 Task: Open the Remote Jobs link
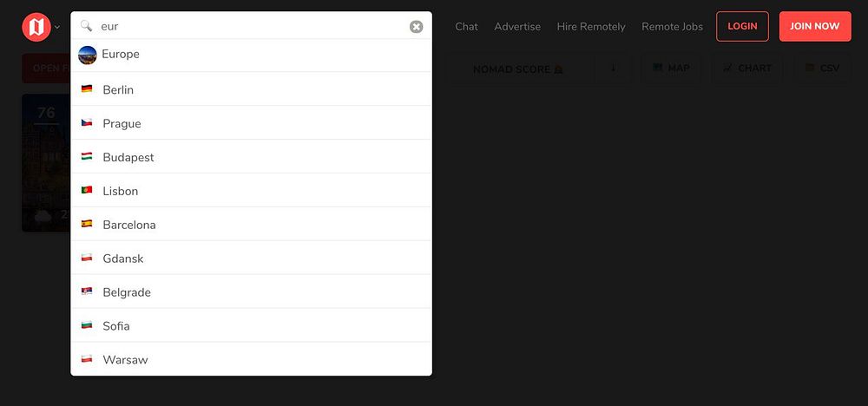(x=672, y=27)
